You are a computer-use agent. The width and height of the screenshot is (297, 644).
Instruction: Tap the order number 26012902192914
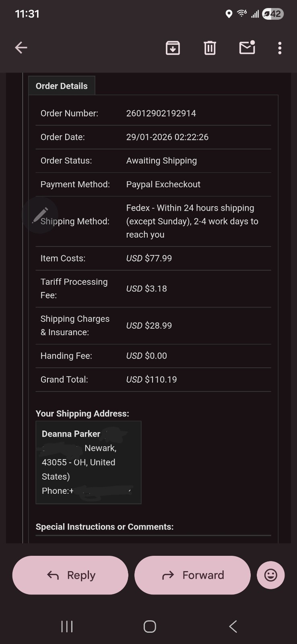[161, 113]
